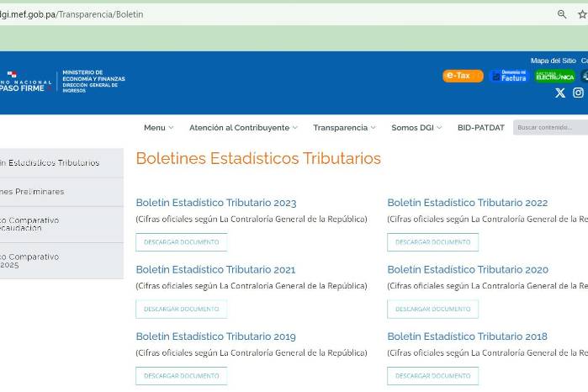This screenshot has height=392, width=588.
Task: Download the 2022 bulletin document
Action: click(x=432, y=242)
